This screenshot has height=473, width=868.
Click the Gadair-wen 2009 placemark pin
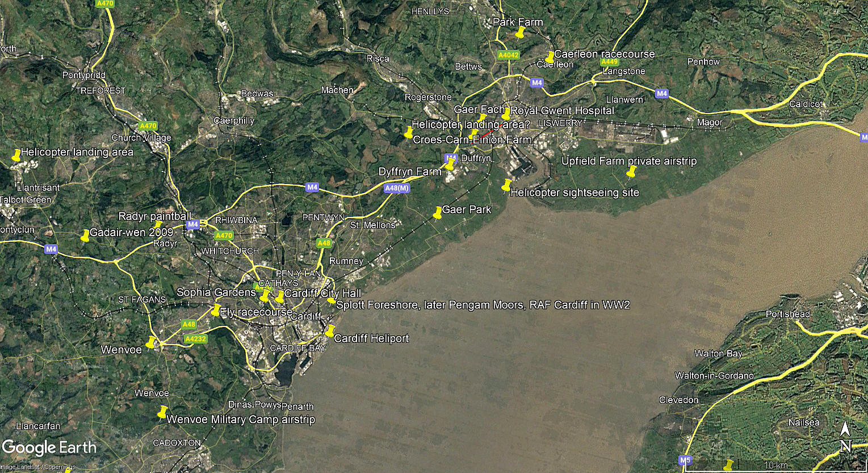coord(85,236)
